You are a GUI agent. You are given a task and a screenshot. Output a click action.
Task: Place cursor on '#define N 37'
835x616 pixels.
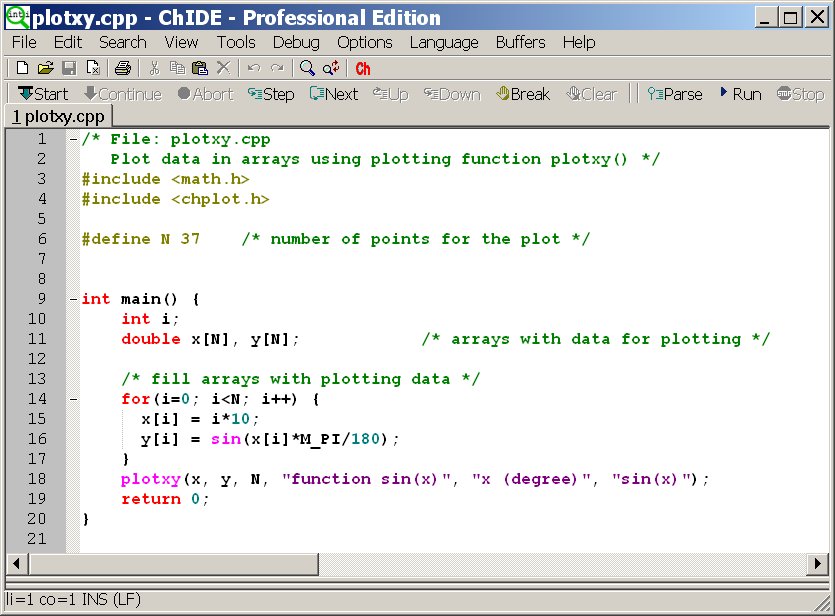tap(141, 239)
